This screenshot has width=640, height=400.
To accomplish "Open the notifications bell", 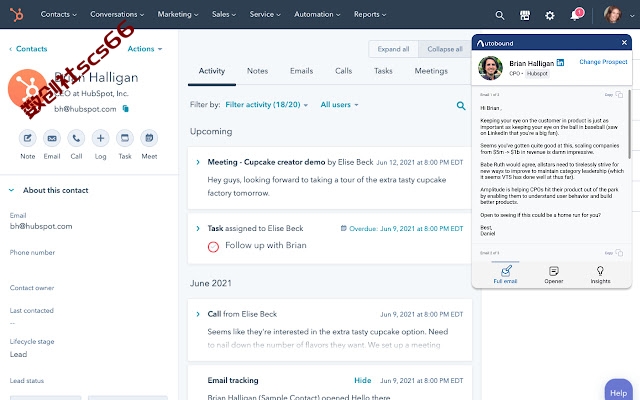I will [575, 16].
